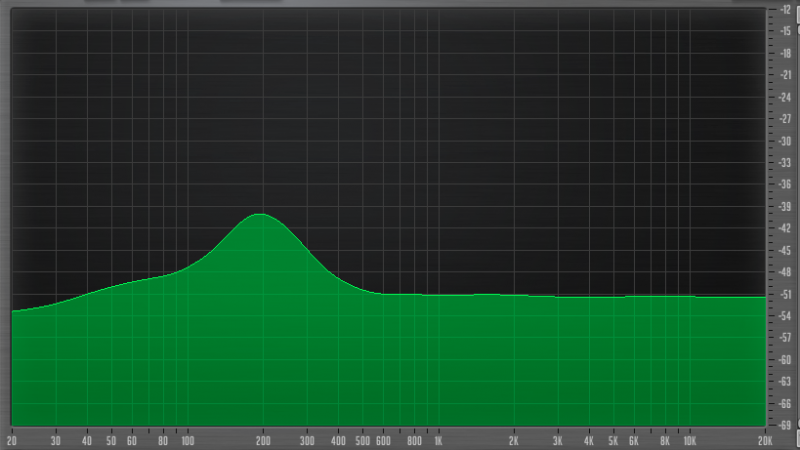Click the 500 Hz frequency axis label
Image resolution: width=800 pixels, height=450 pixels.
362,440
